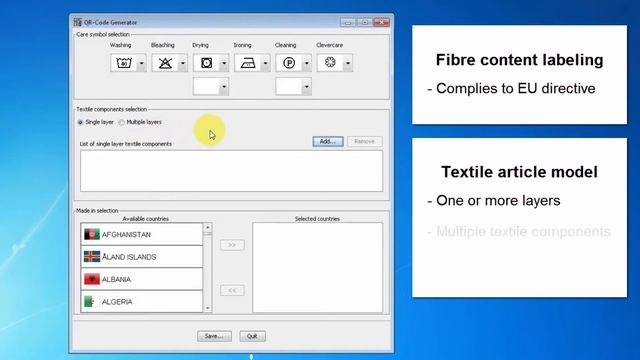Click the washing 40 degree care symbol

click(124, 63)
